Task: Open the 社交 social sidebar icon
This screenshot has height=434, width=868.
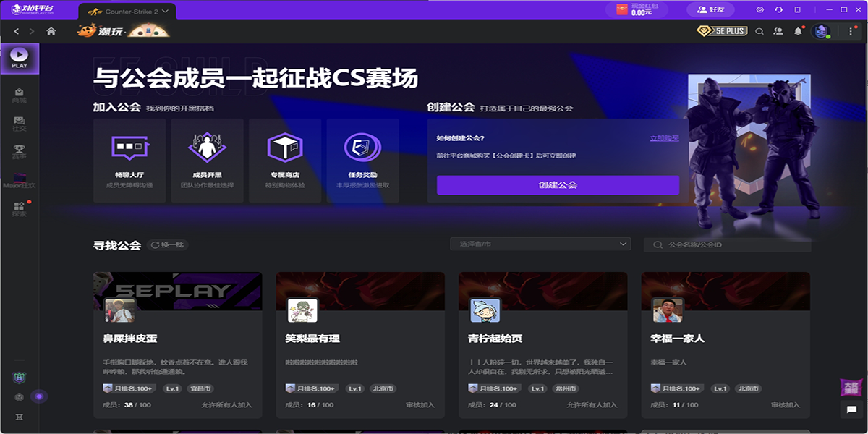Action: (20, 124)
